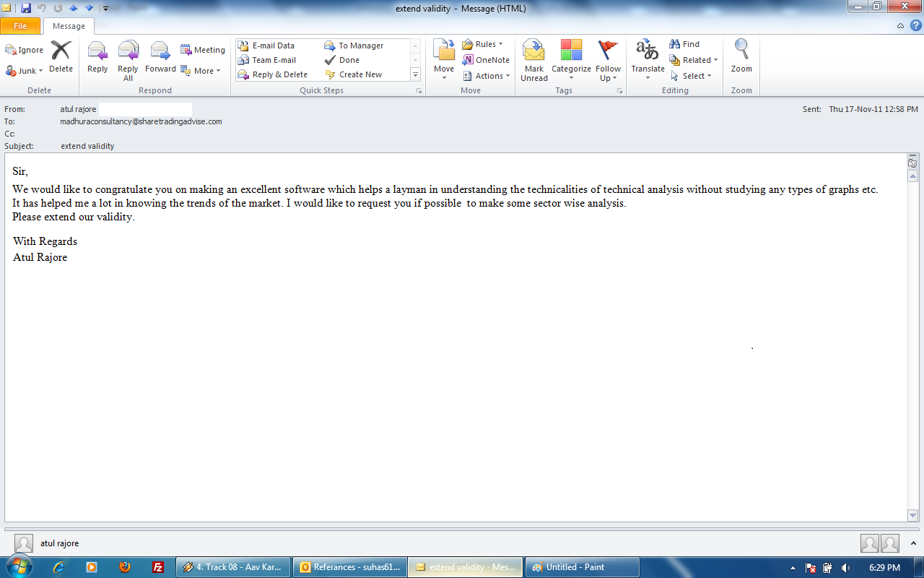Screen dimensions: 924x578
Task: Select Team E-mail quick step
Action: 267,60
